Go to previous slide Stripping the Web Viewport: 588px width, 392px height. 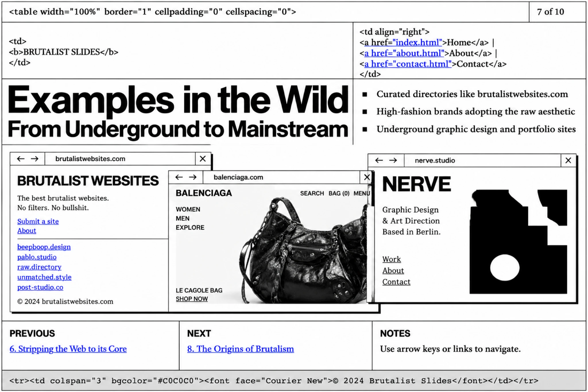pos(68,349)
